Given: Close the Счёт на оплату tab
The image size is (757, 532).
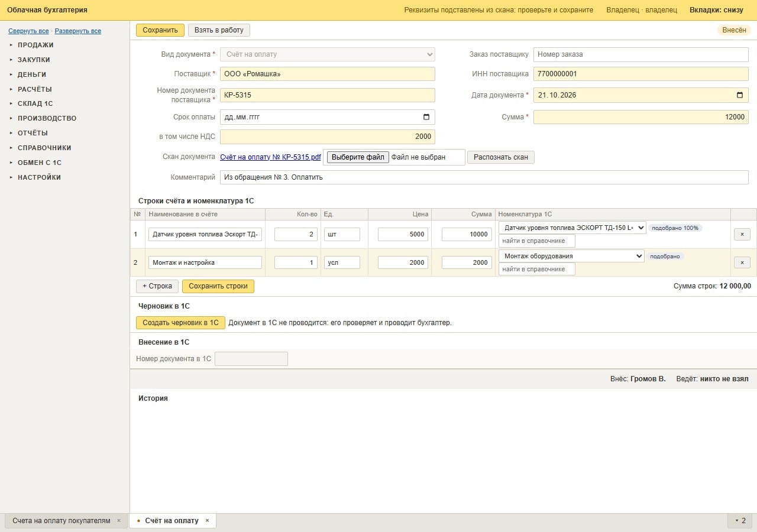Looking at the screenshot, I should [207, 521].
